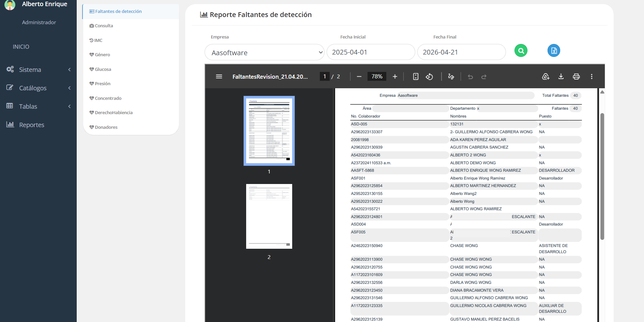This screenshot has height=322, width=644.
Task: Click the PDF vertical scrollbar
Action: [602, 176]
